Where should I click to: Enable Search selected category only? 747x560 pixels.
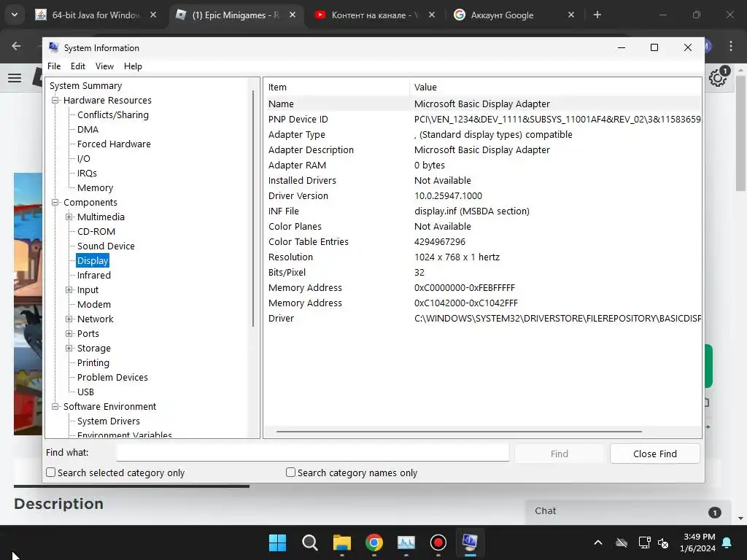point(51,472)
